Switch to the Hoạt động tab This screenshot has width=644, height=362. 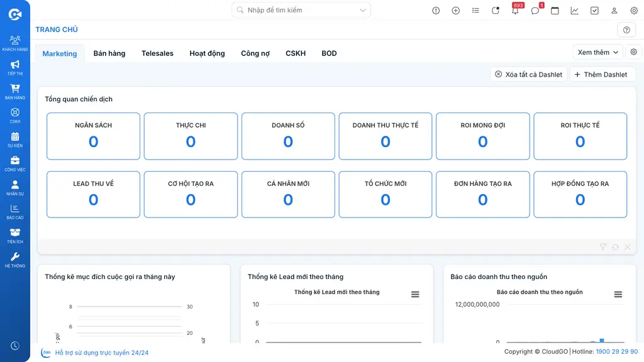(x=207, y=53)
